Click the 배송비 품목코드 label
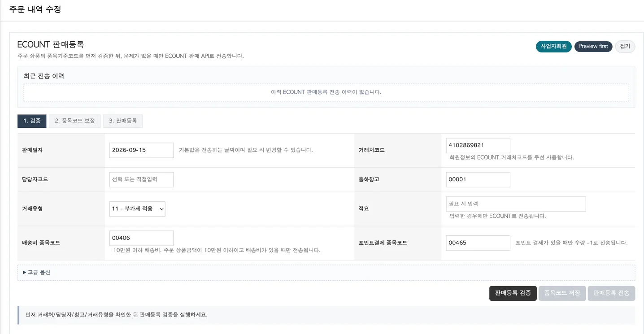 [x=41, y=243]
